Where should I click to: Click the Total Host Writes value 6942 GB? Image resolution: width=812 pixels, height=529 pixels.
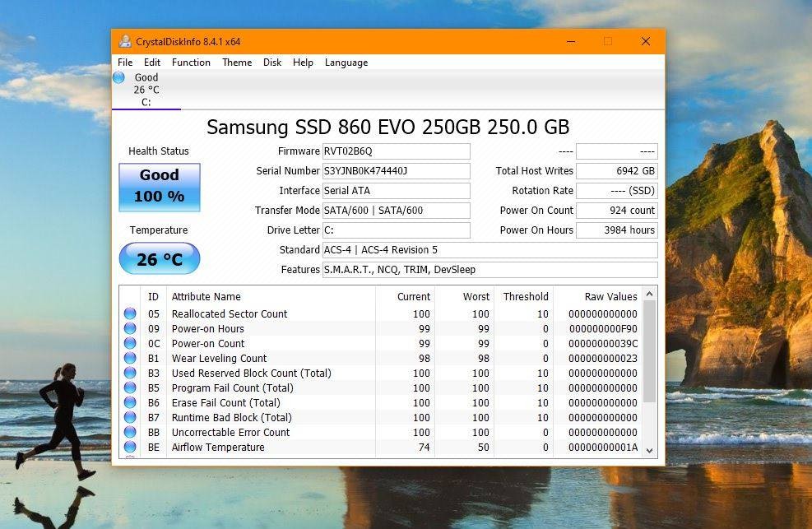pyautogui.click(x=617, y=171)
